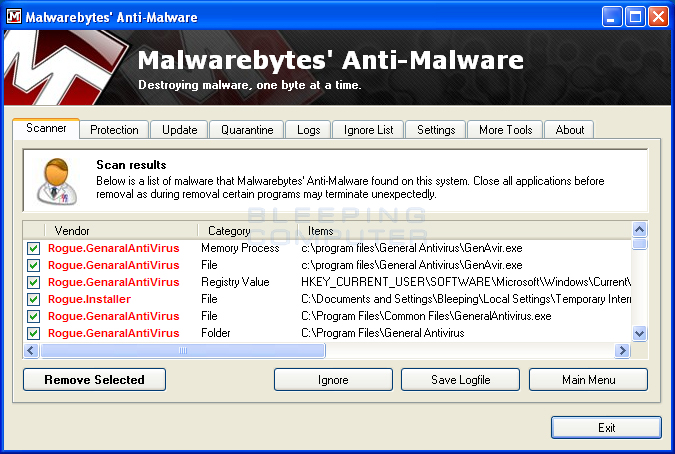Close the Malwarebytes window
Viewport: 675px width, 454px height.
[x=659, y=17]
